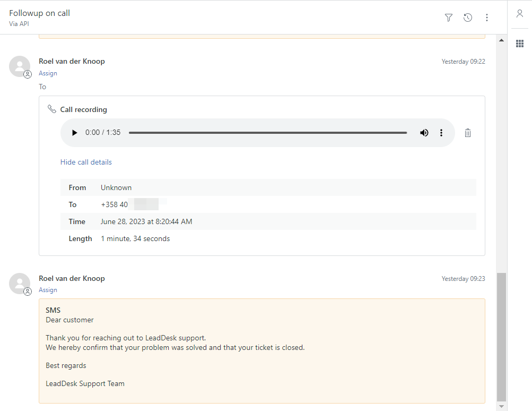
Task: Click the assign-user badge on Roel's first avatar
Action: pos(27,74)
